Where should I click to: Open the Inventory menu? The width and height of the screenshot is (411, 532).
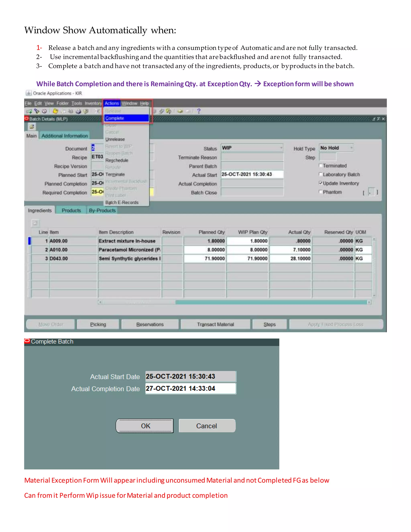[x=93, y=103]
